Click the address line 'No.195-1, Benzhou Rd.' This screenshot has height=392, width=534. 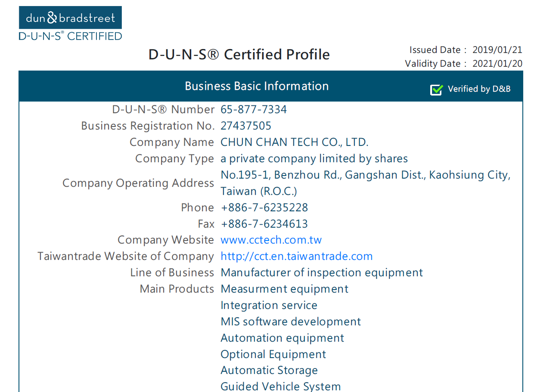366,175
